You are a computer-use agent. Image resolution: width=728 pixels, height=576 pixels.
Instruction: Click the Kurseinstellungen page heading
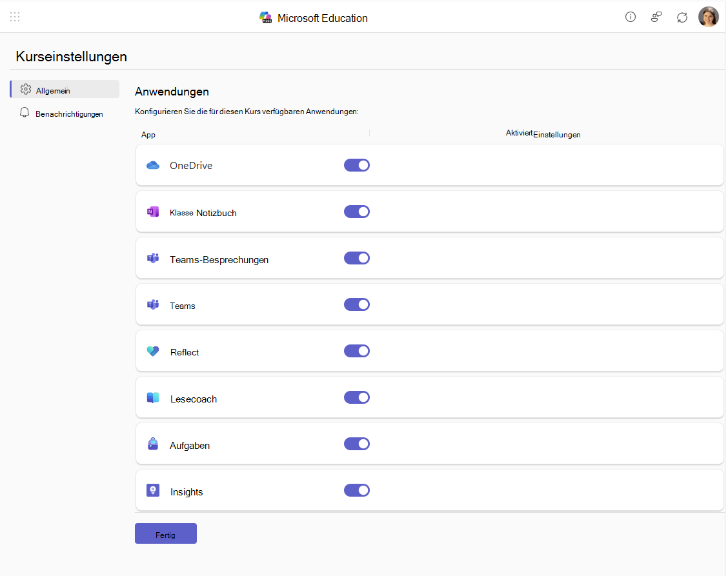pos(72,57)
